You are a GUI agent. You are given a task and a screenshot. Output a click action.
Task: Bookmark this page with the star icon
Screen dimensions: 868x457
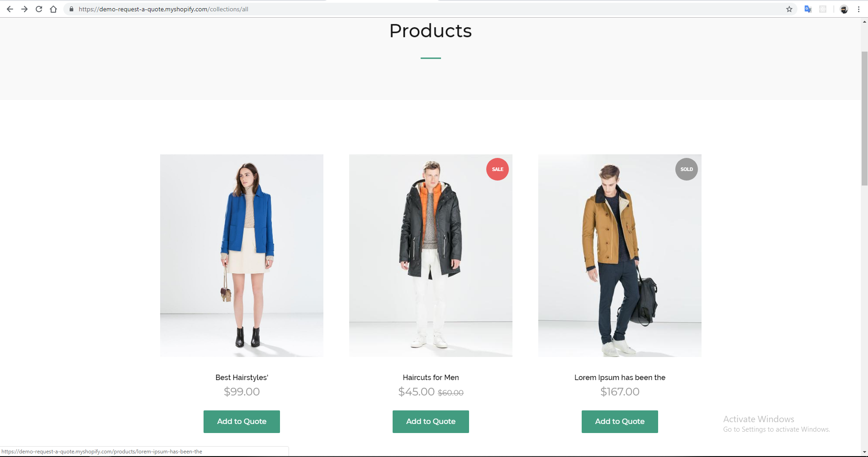(789, 9)
